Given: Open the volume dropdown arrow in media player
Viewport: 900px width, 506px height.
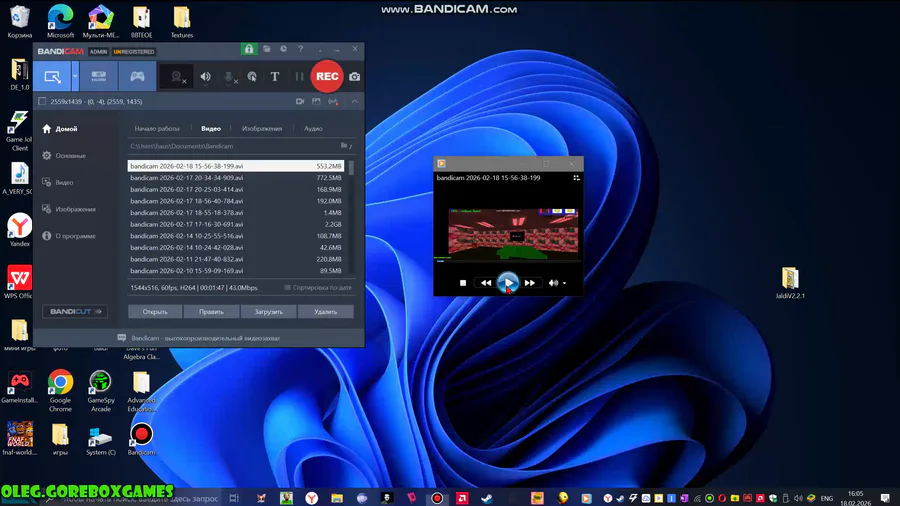Looking at the screenshot, I should coord(565,283).
